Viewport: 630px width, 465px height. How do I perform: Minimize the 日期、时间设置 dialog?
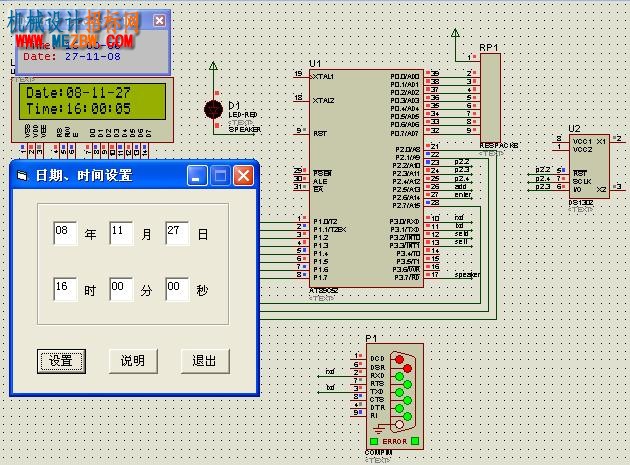(197, 176)
